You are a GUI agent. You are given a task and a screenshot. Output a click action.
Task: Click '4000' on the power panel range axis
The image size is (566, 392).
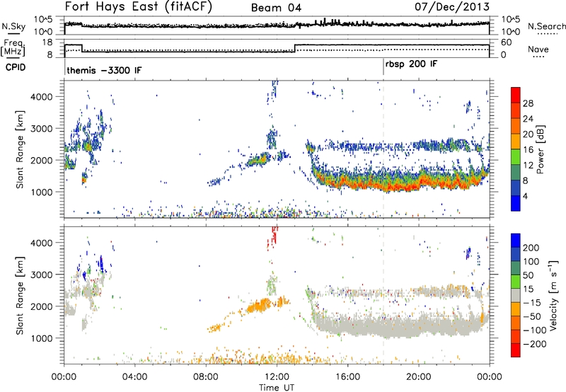pyautogui.click(x=42, y=97)
